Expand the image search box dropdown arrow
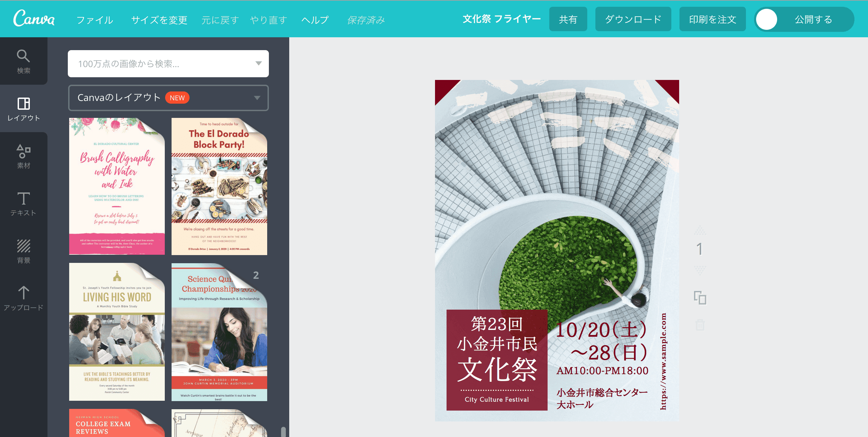 tap(258, 63)
